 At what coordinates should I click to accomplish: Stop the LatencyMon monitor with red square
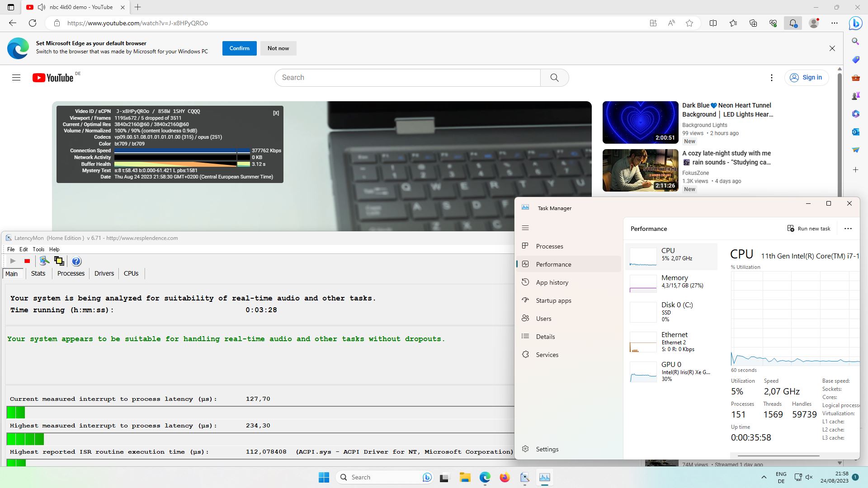(x=27, y=261)
